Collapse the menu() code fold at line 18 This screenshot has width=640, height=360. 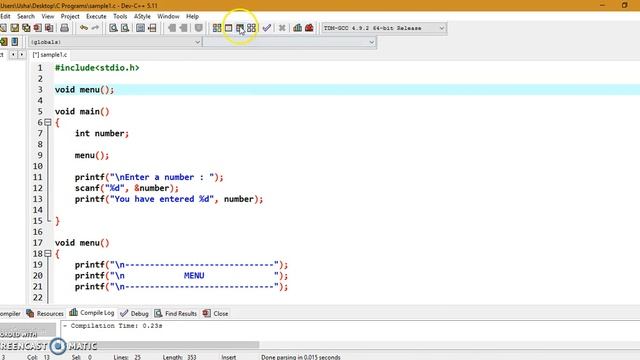pyautogui.click(x=48, y=253)
